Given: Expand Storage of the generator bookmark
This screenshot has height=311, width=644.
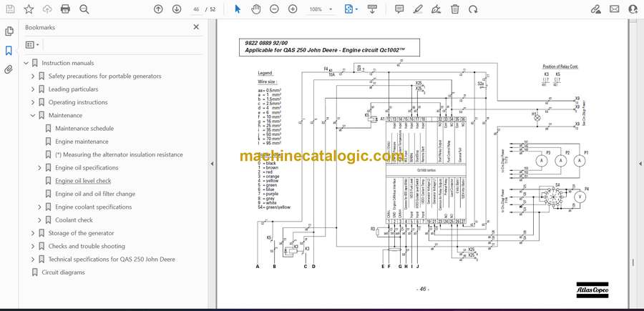Looking at the screenshot, I should click(x=33, y=233).
